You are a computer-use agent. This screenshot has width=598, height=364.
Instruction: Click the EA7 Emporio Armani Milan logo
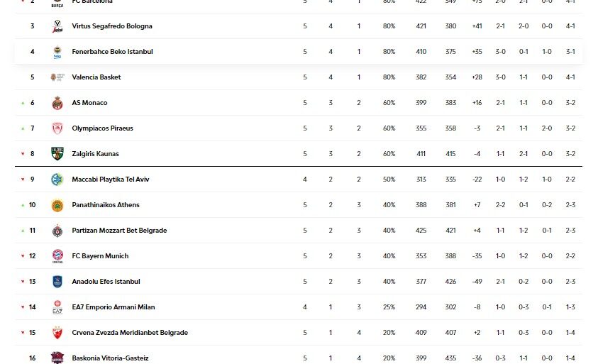[57, 307]
